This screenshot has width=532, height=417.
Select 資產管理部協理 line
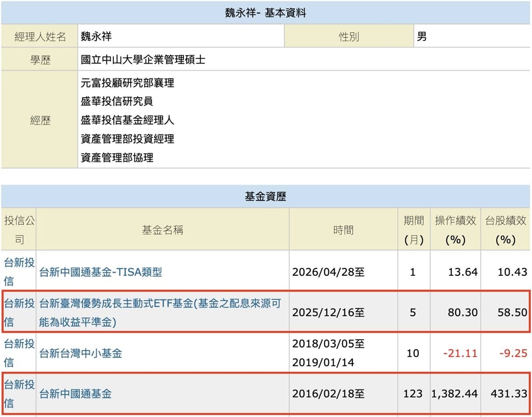point(117,157)
